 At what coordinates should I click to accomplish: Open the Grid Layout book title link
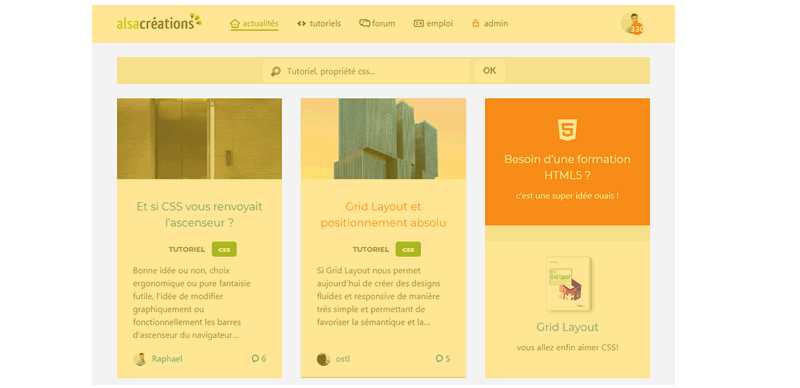pos(567,327)
